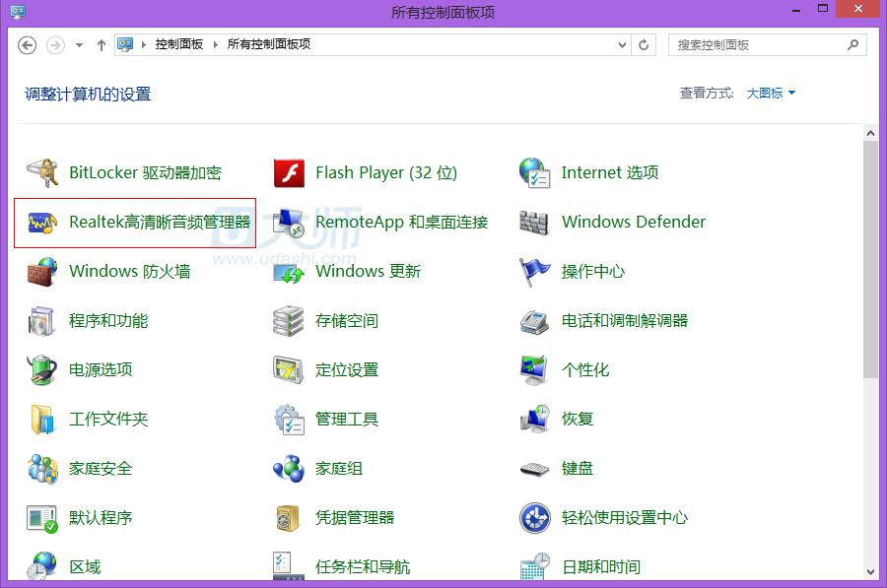Open the 凭据管理器 safe icon
Image resolution: width=887 pixels, height=588 pixels.
click(x=288, y=518)
